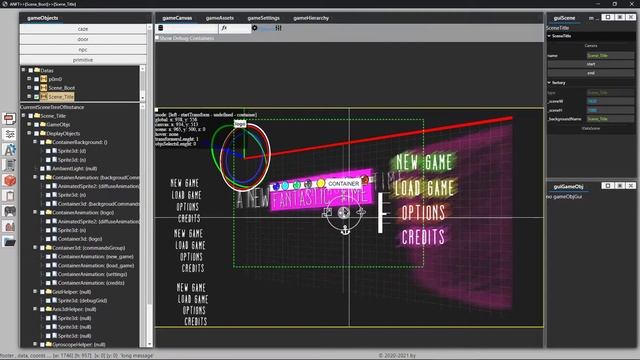The width and height of the screenshot is (640, 360).
Task: Click the anchor icon on the transform gizmo
Action: point(345,230)
